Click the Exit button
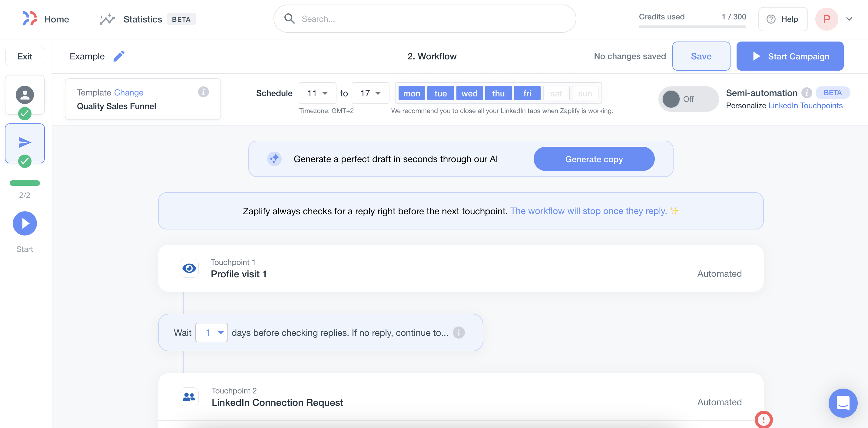This screenshot has height=428, width=868. (x=25, y=56)
